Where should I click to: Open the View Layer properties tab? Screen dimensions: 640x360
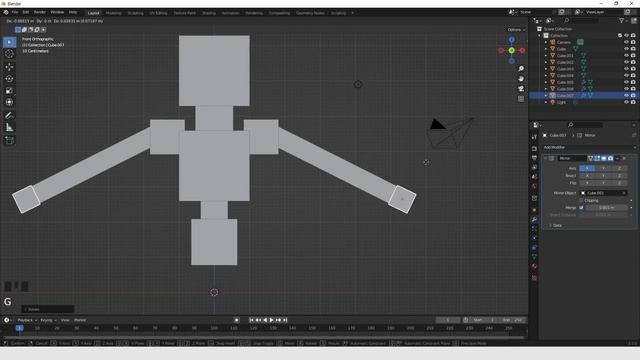pyautogui.click(x=535, y=167)
